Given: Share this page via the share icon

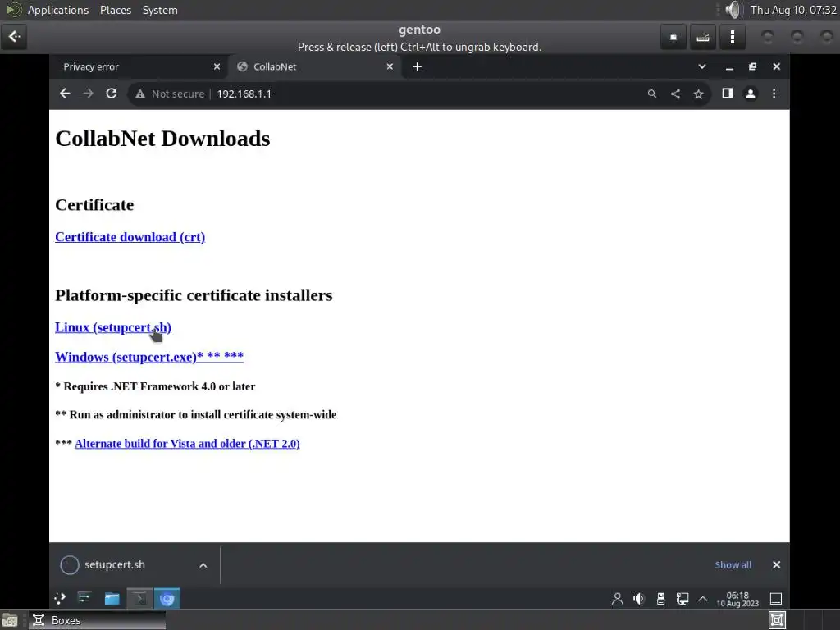Looking at the screenshot, I should pos(676,94).
